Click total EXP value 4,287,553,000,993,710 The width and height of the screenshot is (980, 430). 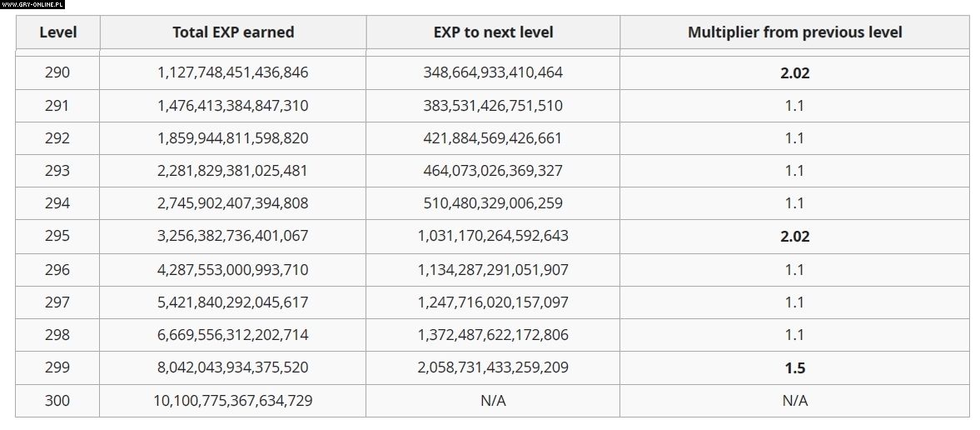(233, 270)
